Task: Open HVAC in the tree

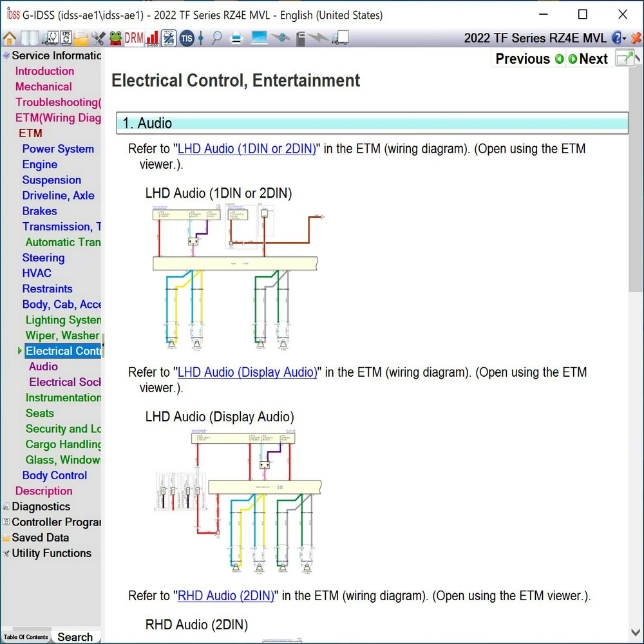Action: (x=37, y=273)
